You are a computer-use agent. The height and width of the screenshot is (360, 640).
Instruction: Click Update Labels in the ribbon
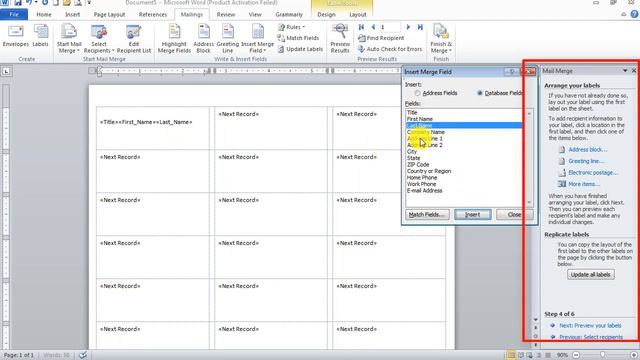coord(300,49)
